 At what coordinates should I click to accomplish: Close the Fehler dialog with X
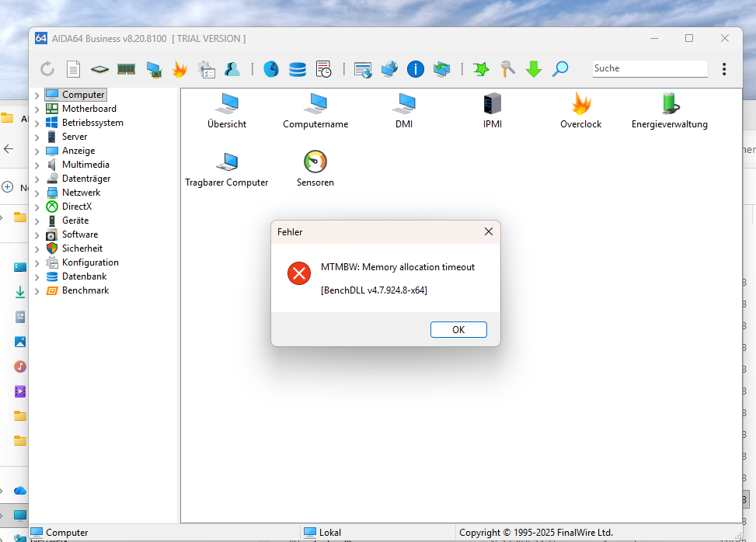489,231
